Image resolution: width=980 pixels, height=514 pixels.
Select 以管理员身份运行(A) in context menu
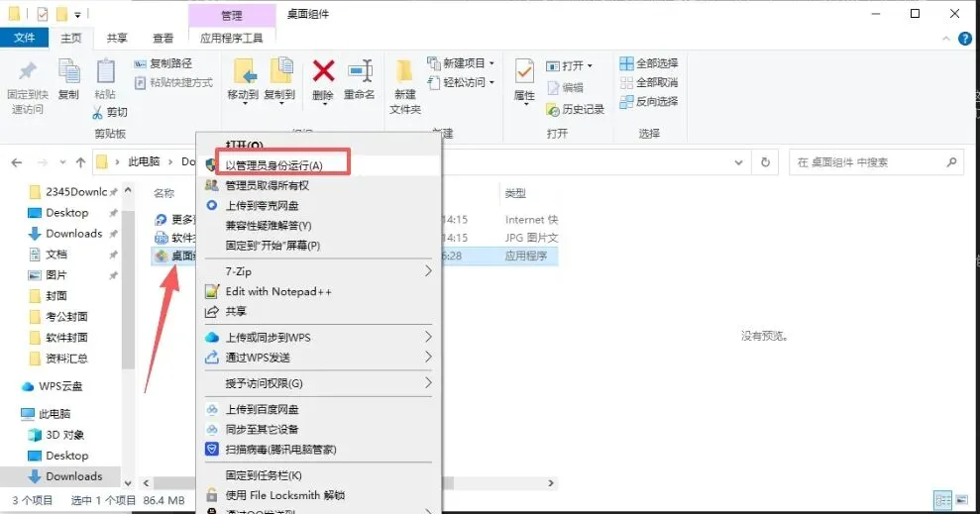tap(319, 165)
